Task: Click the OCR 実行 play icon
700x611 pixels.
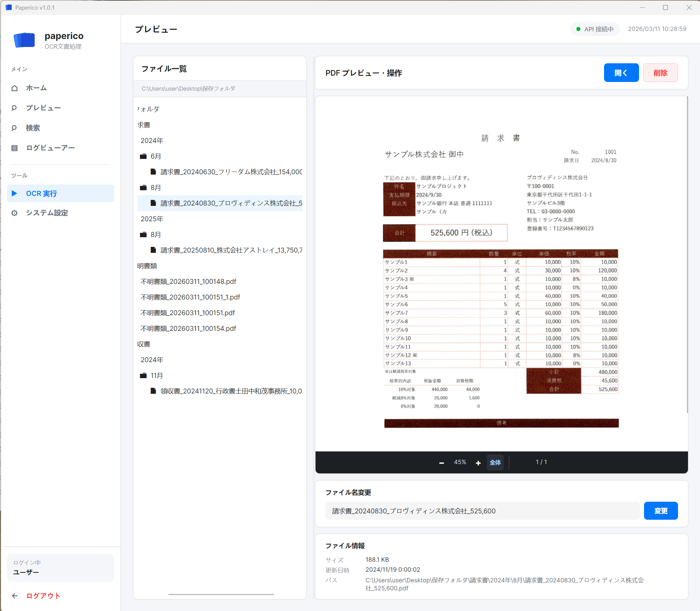Action: [14, 193]
